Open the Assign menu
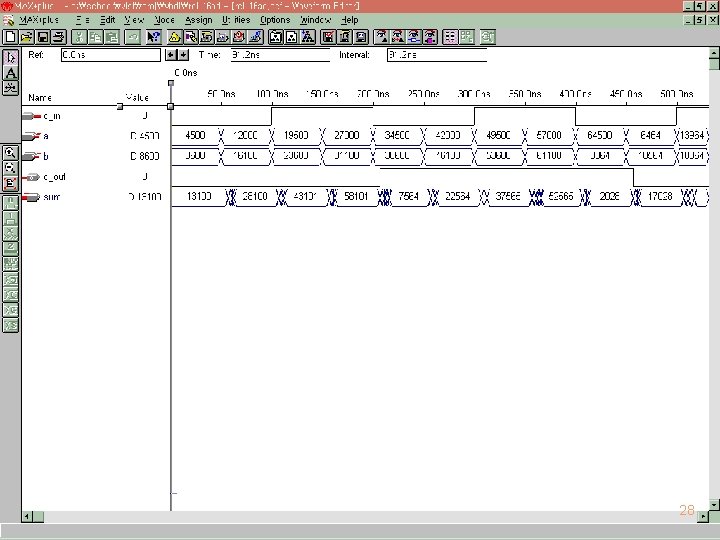The image size is (720, 540). 198,20
